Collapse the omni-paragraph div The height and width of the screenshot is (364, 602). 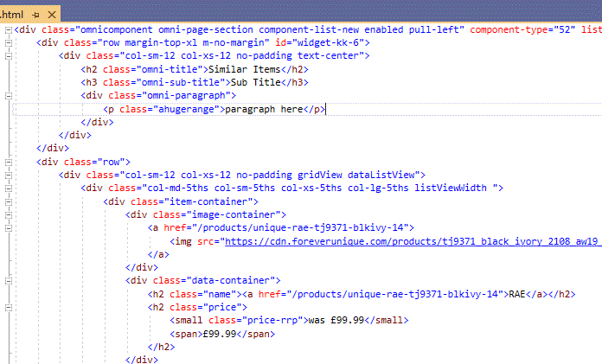click(x=8, y=96)
